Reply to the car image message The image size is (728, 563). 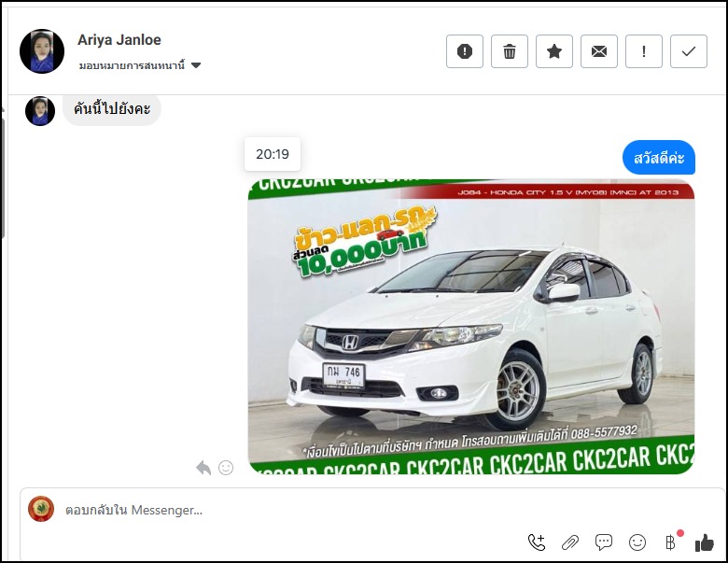pyautogui.click(x=203, y=468)
